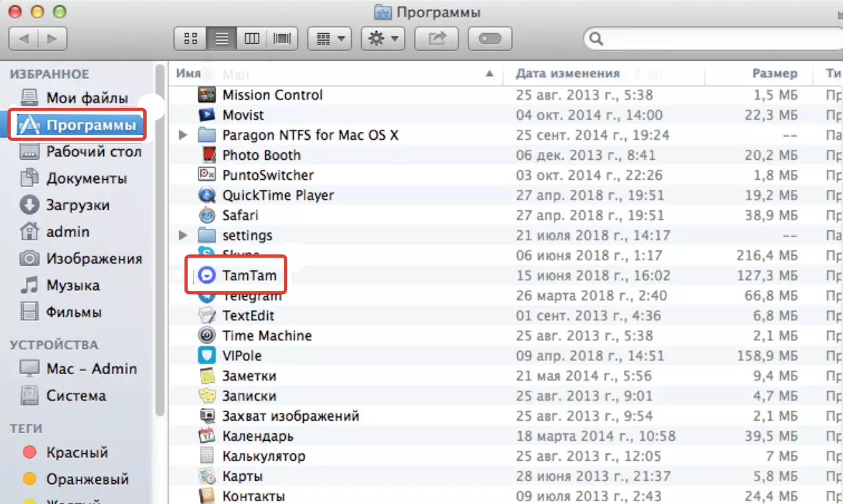The width and height of the screenshot is (843, 504).
Task: Sort by Дата изменения column header
Action: click(x=568, y=74)
